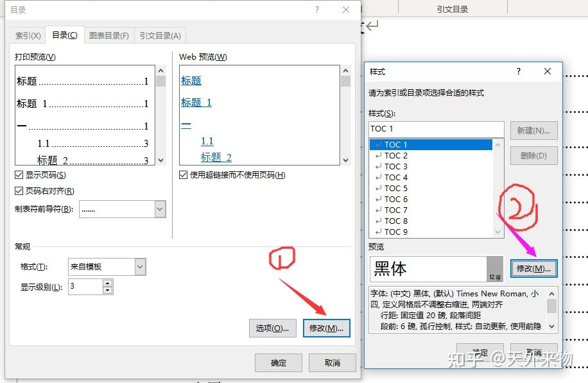
Task: Select TOC 7 in the styles list
Action: tap(431, 210)
